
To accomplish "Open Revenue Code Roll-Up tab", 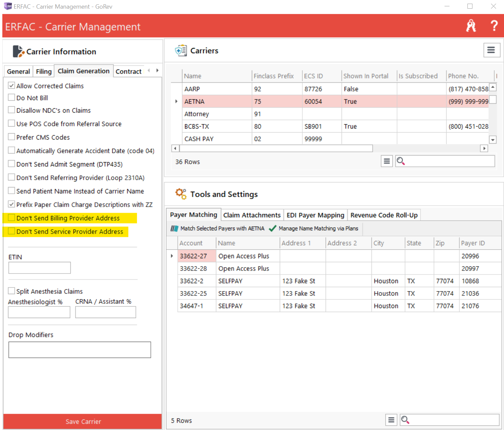I will (x=384, y=215).
